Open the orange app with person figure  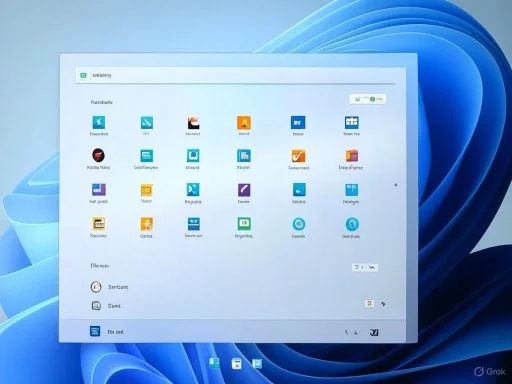(244, 123)
